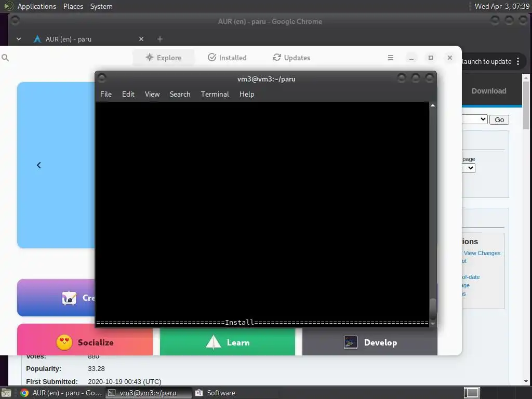
Task: Open the per page dropdown on AUR
Action: coord(469,168)
